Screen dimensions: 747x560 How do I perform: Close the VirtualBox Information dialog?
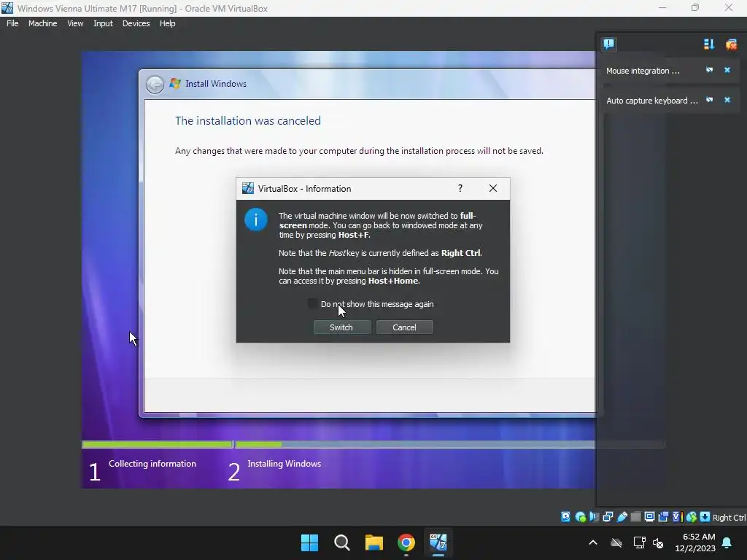click(x=493, y=188)
